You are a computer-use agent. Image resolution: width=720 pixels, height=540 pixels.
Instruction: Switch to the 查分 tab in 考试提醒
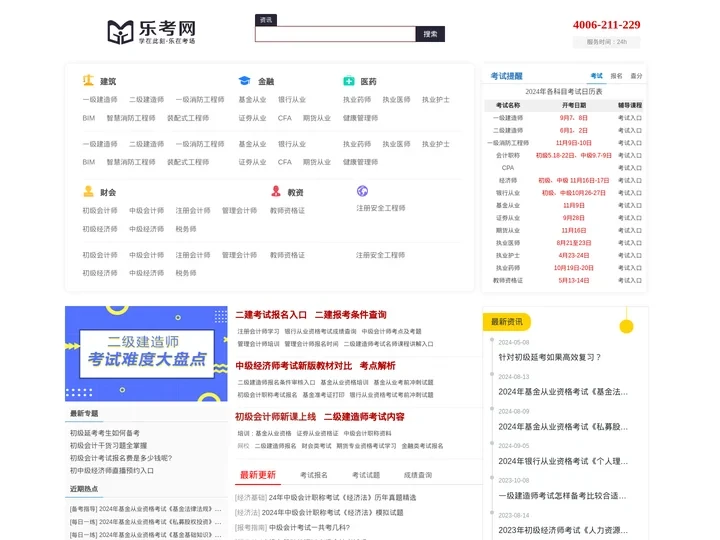[x=636, y=76]
